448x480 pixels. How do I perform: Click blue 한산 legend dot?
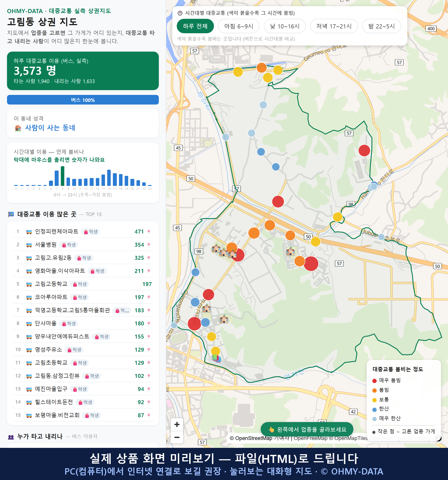pyautogui.click(x=374, y=410)
